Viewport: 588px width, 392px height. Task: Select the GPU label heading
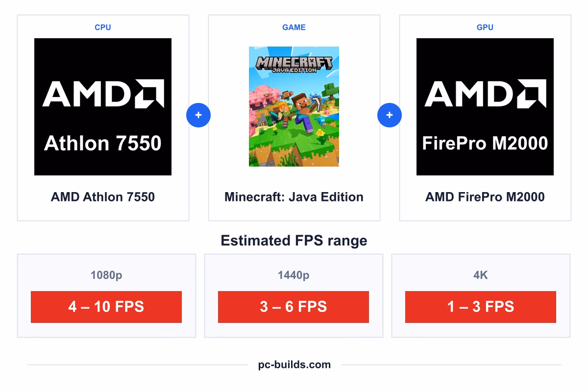pyautogui.click(x=485, y=27)
